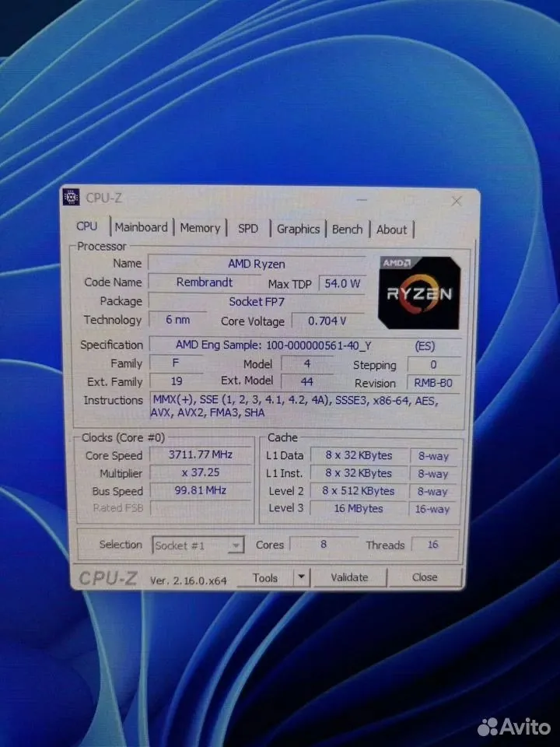Screen dimensions: 560x747
Task: Click the Validate button
Action: point(349,577)
